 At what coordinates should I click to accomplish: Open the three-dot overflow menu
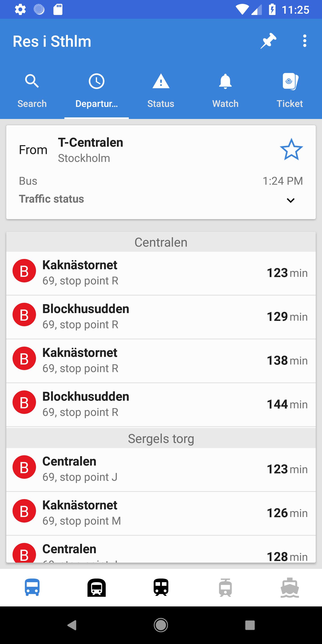[x=304, y=41]
